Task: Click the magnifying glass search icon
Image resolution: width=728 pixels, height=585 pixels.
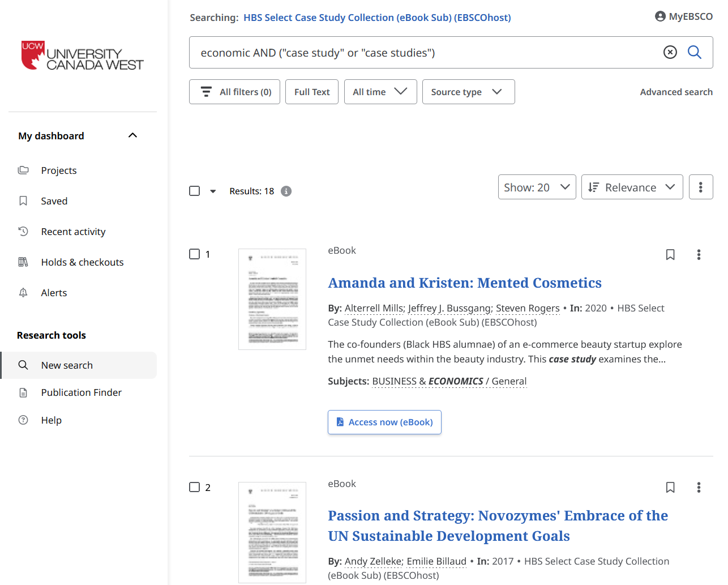Action: [694, 53]
